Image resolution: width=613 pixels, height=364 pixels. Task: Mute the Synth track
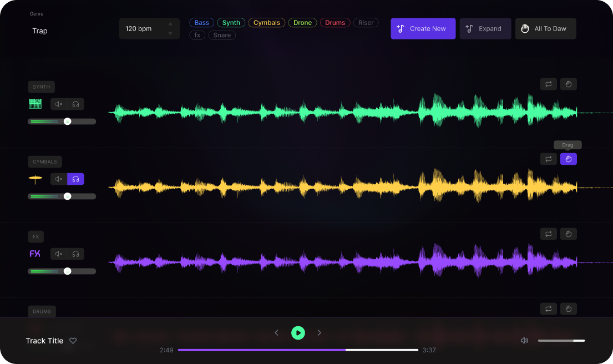(59, 104)
